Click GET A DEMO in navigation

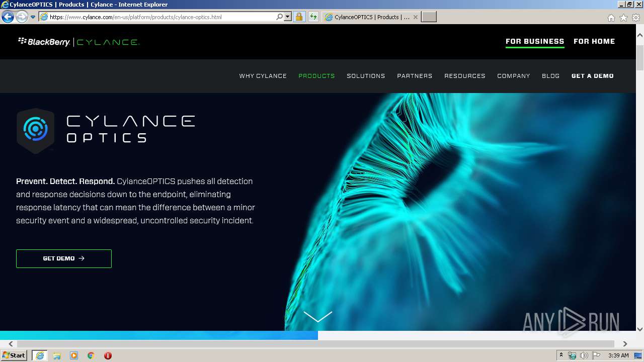click(x=593, y=76)
